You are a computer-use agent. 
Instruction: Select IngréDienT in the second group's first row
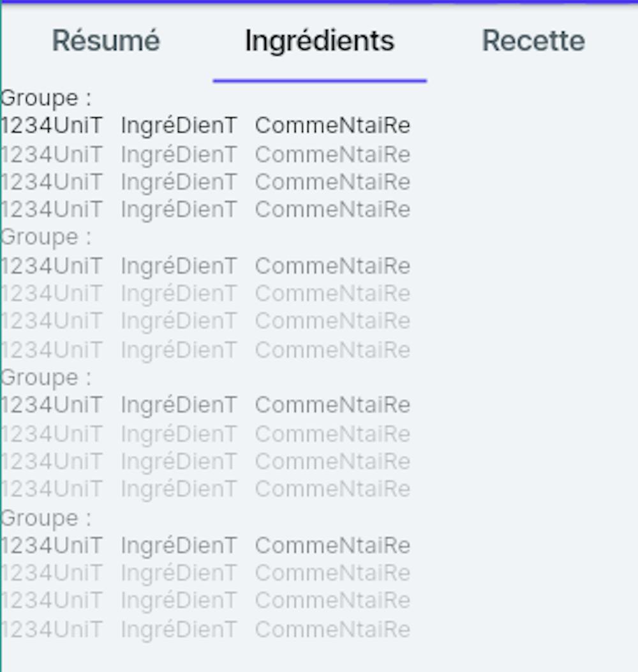(179, 266)
